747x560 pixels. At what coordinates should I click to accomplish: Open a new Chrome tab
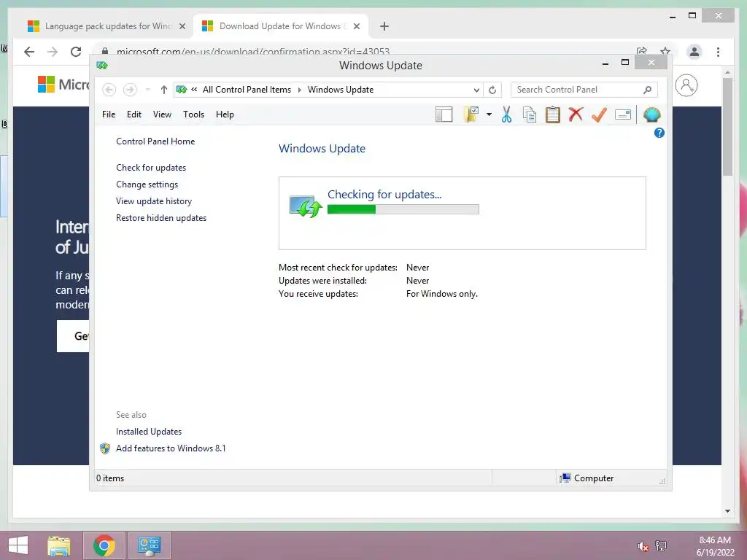pyautogui.click(x=384, y=26)
